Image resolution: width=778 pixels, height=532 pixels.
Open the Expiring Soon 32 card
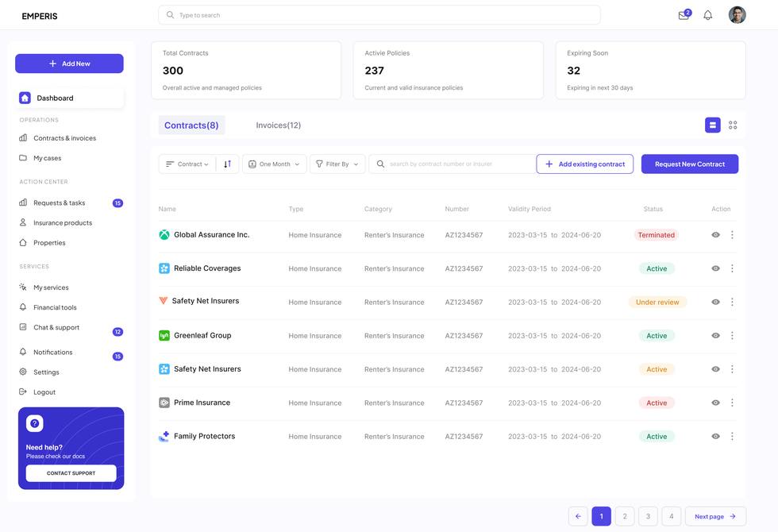tap(650, 71)
